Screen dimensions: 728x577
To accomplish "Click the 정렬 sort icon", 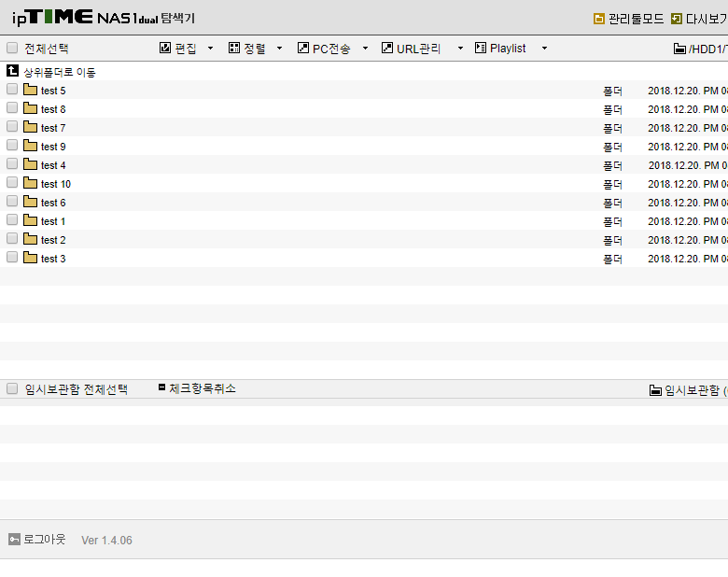I will [x=234, y=48].
